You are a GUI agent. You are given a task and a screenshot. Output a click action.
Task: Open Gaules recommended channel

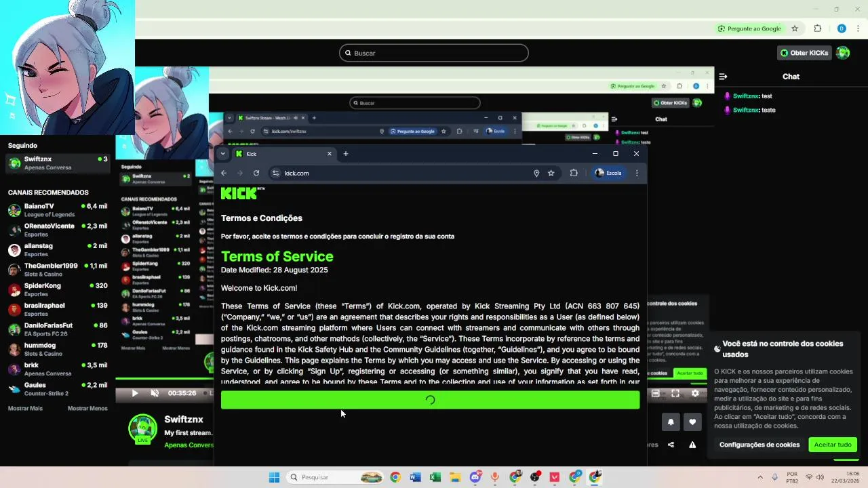point(57,389)
